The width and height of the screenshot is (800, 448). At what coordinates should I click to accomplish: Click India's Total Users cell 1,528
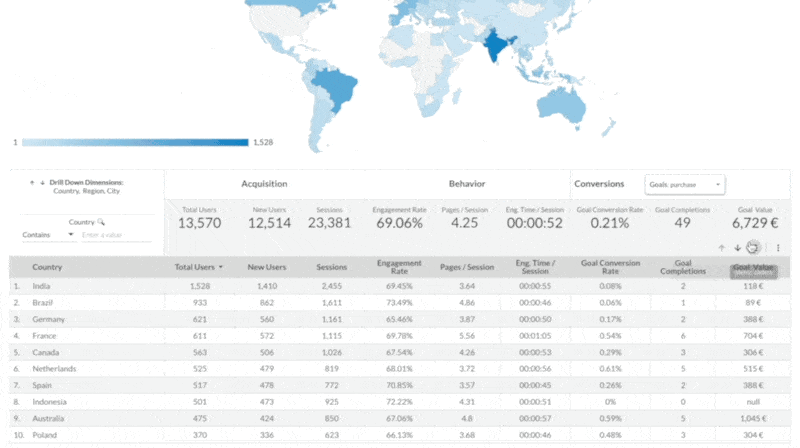coord(200,286)
